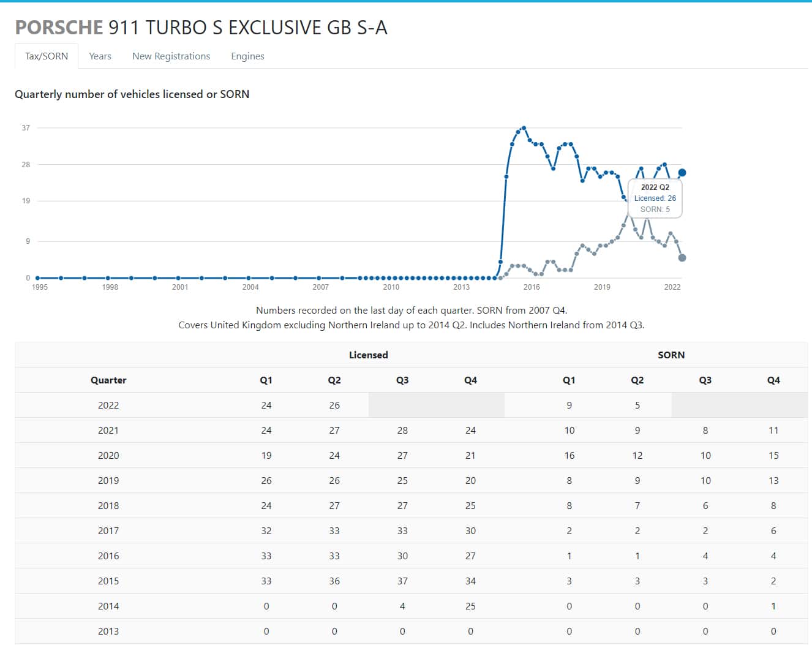Click the Q4 header under SORN

pyautogui.click(x=773, y=380)
